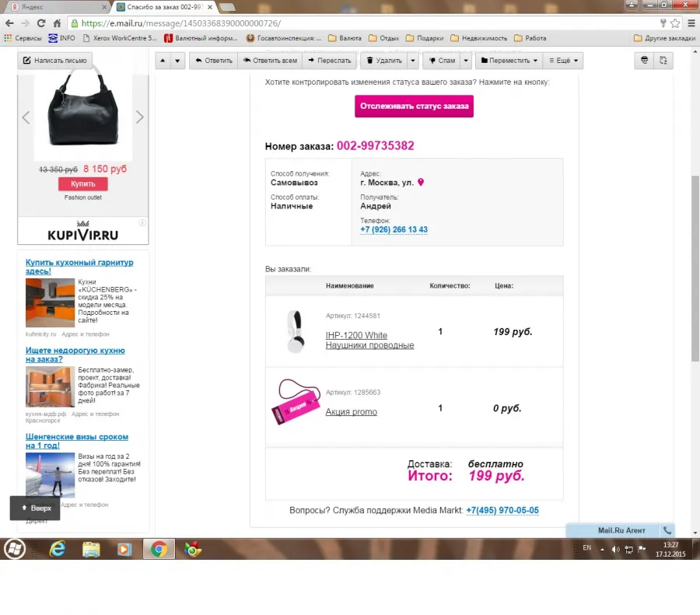Open Купить кухонный гарнитур здесь ad link
The image size is (700, 615).
click(x=79, y=267)
